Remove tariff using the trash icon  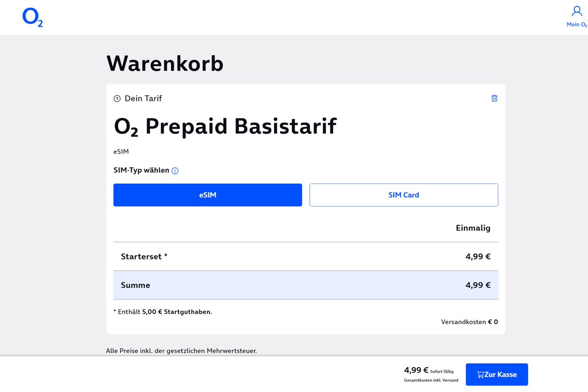point(494,98)
